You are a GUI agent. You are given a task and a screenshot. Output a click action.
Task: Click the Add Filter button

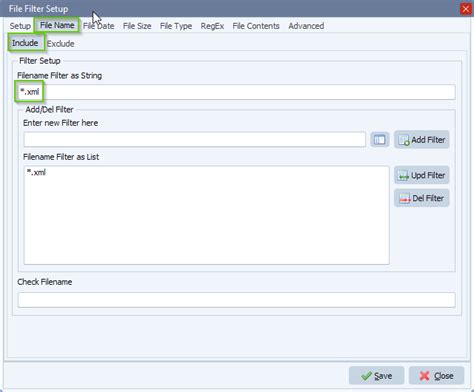(422, 140)
